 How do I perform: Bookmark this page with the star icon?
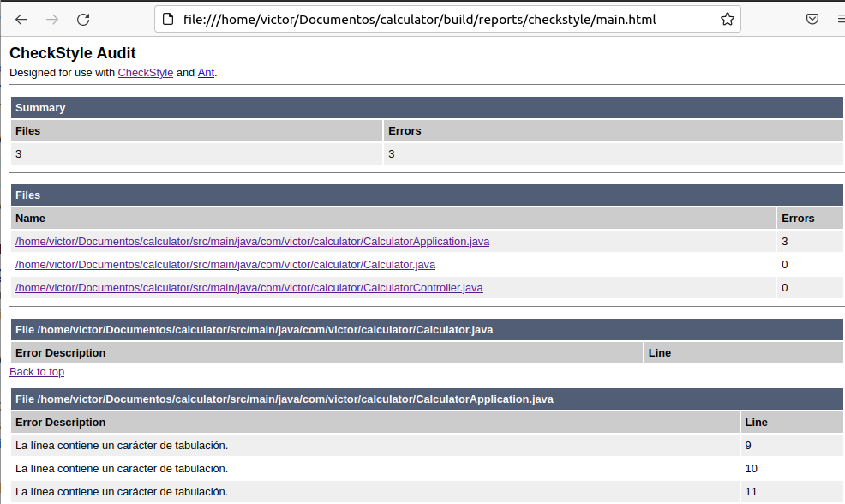click(727, 19)
